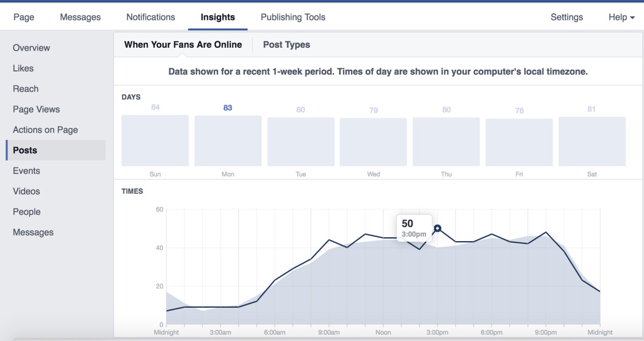Go to Publishing Tools

coord(292,17)
